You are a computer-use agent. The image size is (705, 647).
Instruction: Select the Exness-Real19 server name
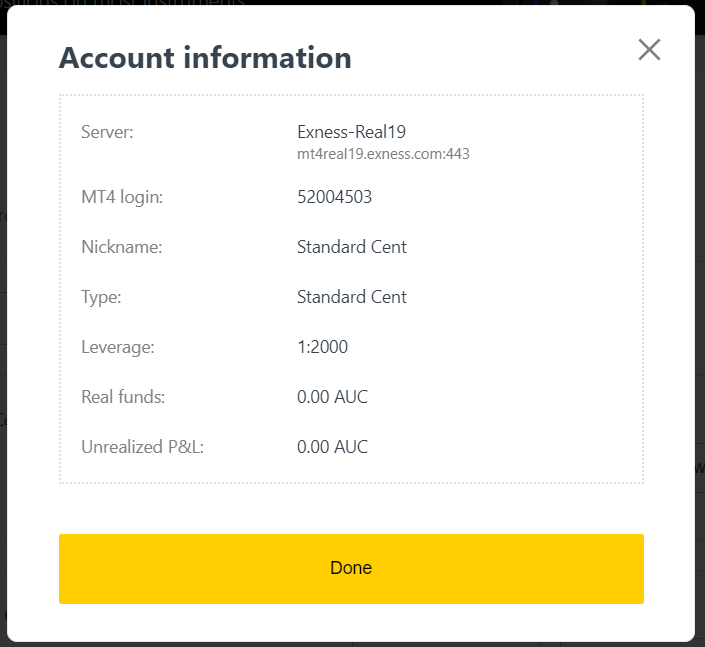pyautogui.click(x=351, y=132)
